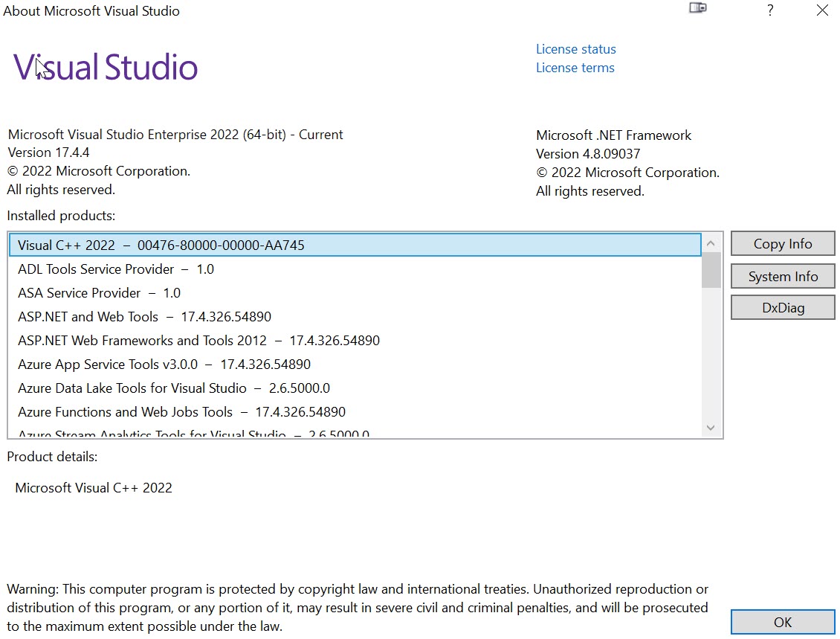The width and height of the screenshot is (840, 639).
Task: Open System Info
Action: click(x=782, y=277)
